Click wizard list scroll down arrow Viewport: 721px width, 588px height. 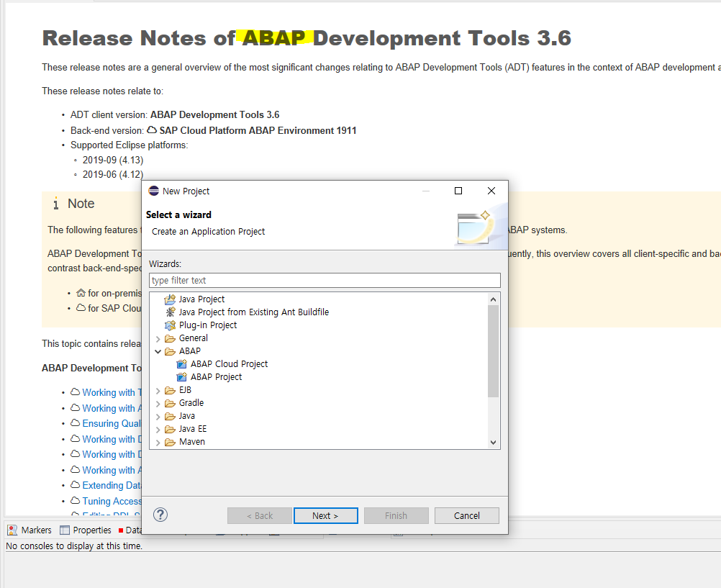[493, 443]
